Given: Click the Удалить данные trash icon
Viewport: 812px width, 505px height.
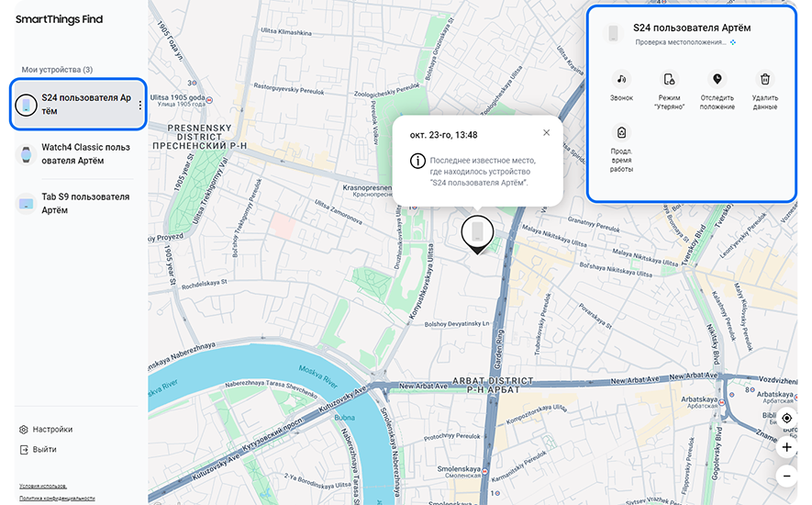Looking at the screenshot, I should pyautogui.click(x=764, y=80).
